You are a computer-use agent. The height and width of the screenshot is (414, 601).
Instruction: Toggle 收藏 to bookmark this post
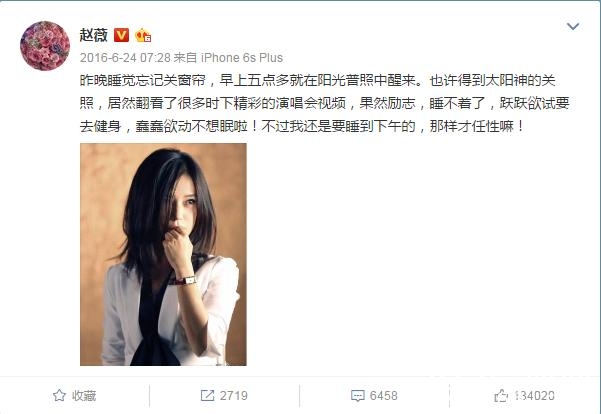(84, 396)
